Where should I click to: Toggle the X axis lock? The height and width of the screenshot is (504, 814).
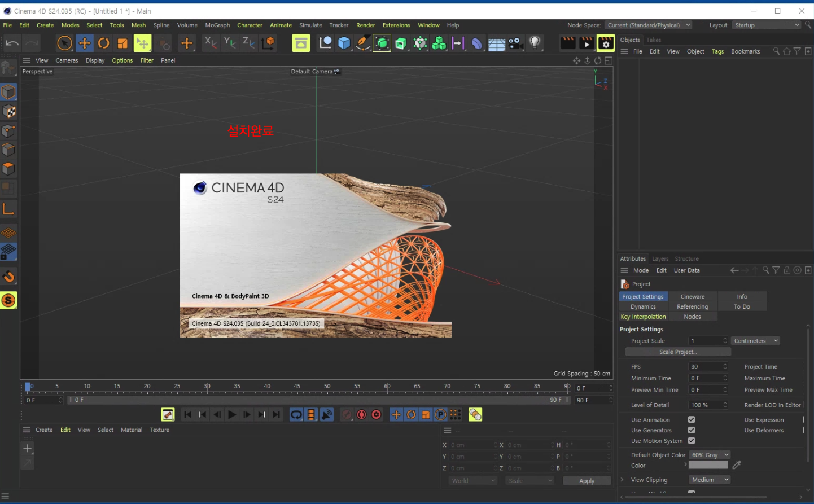tap(210, 42)
